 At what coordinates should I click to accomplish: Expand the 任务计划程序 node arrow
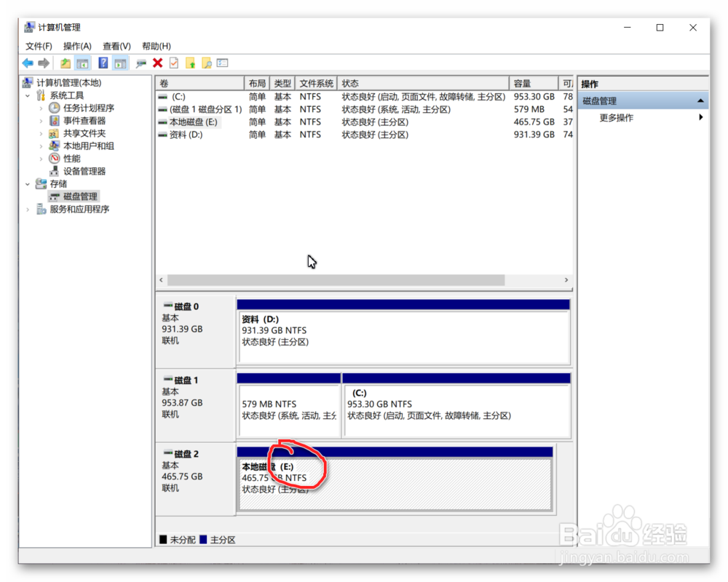41,108
